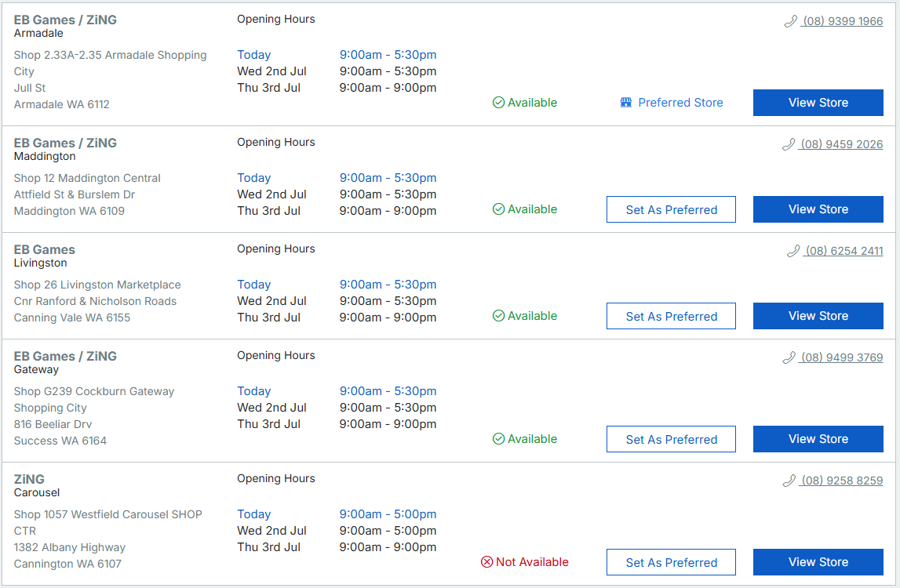Open EB Games / ZiNG Gateway heading
This screenshot has width=900, height=588.
pyautogui.click(x=65, y=356)
